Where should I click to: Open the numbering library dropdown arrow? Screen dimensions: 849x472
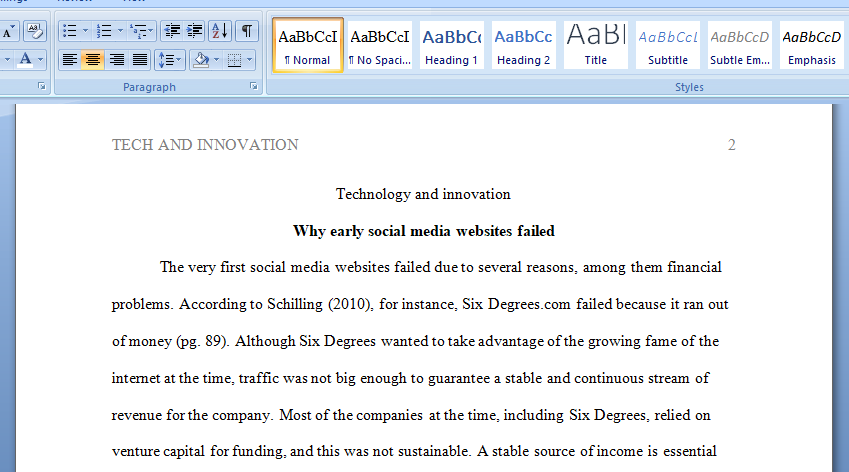click(x=120, y=31)
